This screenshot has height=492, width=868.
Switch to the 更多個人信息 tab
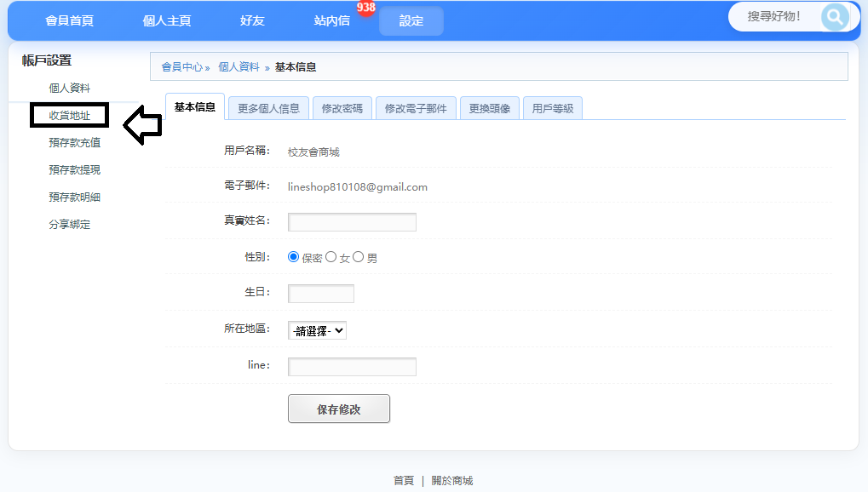point(268,108)
